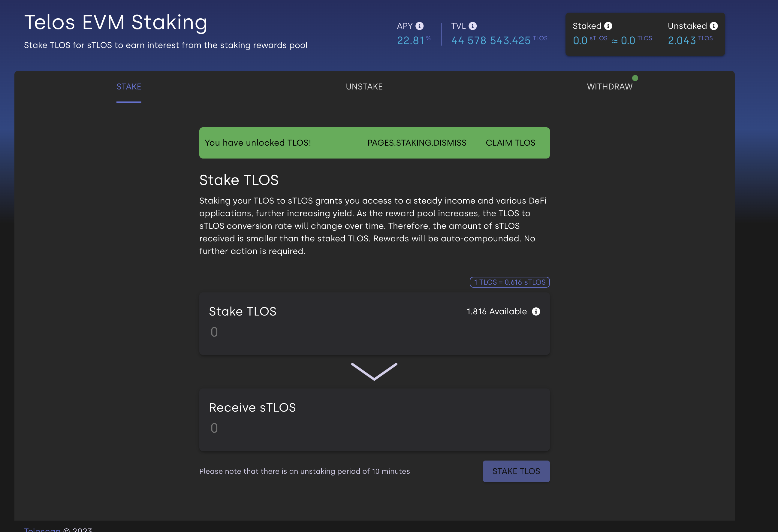Image resolution: width=778 pixels, height=532 pixels.
Task: Click the Unstaked info icon
Action: tap(714, 26)
